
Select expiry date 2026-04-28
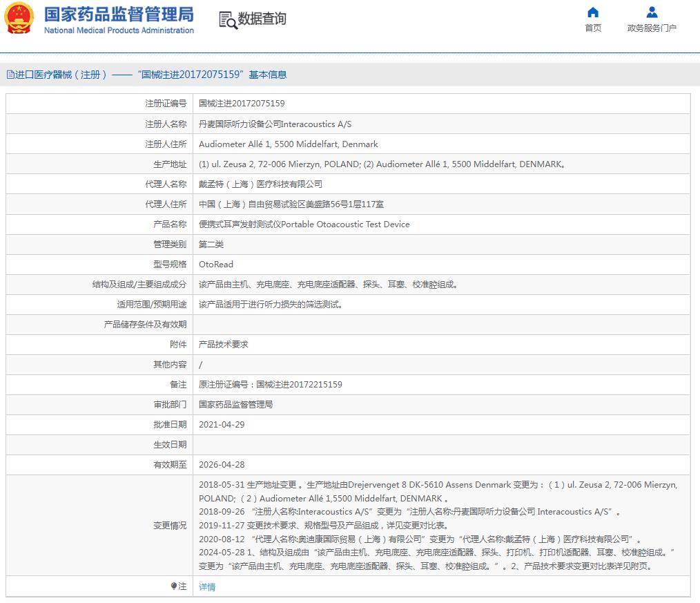coord(222,465)
